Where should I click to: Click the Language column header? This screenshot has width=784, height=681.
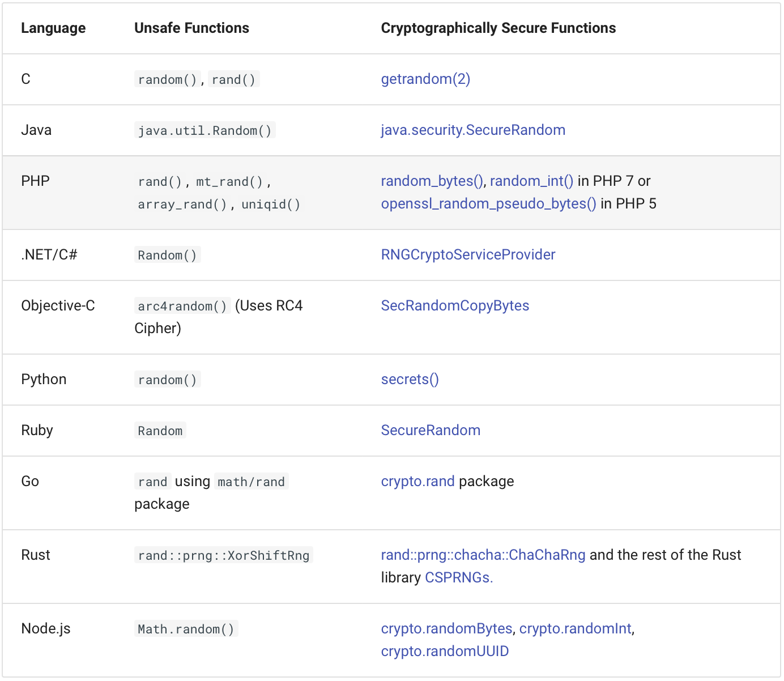pyautogui.click(x=53, y=28)
